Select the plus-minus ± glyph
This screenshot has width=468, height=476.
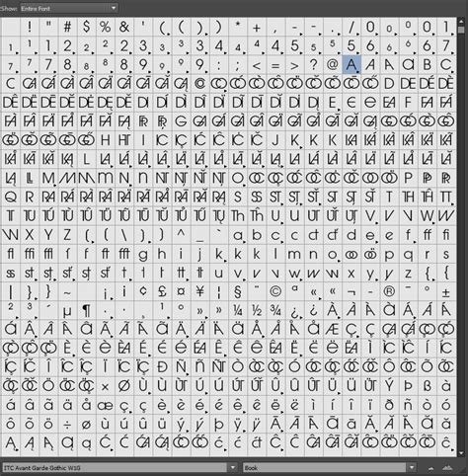click(446, 292)
